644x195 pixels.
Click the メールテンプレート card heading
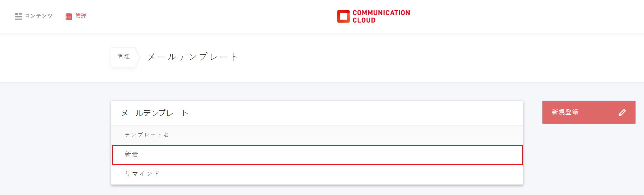point(155,113)
